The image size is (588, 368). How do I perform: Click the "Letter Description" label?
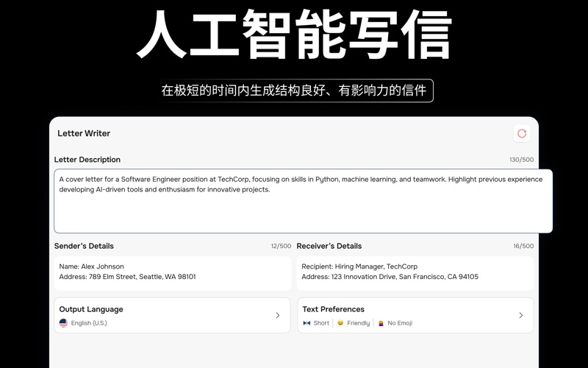coord(87,160)
